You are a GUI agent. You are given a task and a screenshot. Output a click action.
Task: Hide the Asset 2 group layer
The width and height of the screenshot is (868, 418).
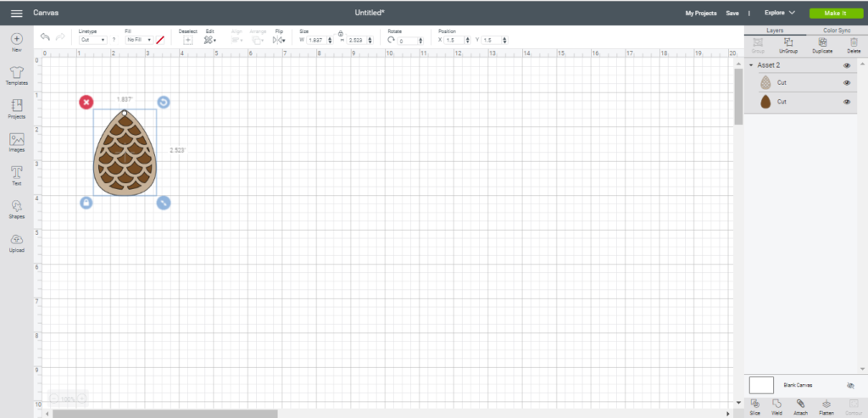click(847, 65)
